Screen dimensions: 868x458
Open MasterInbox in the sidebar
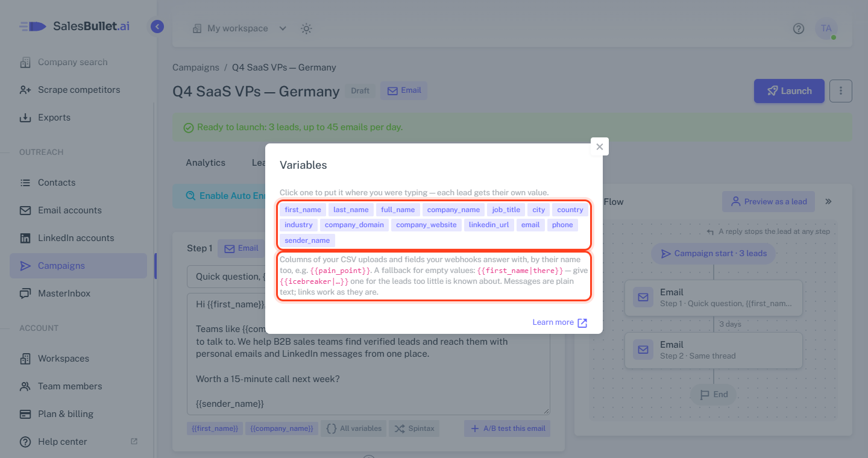(x=78, y=293)
